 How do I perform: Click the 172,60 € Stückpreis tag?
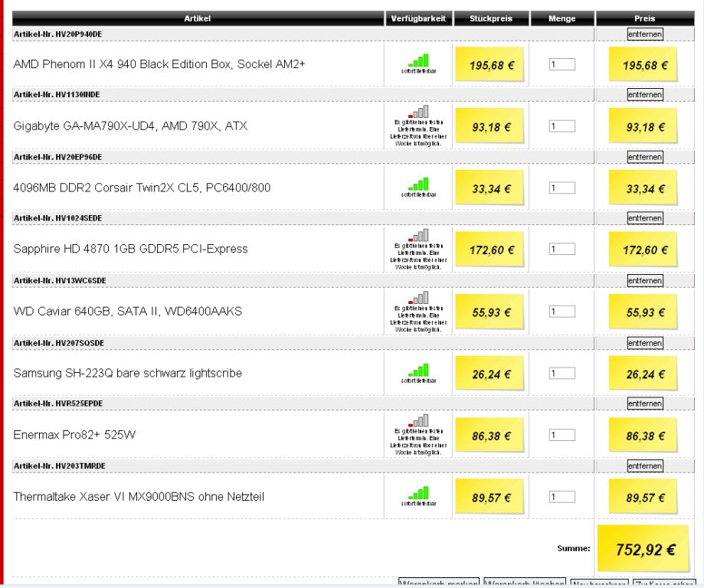(x=490, y=249)
